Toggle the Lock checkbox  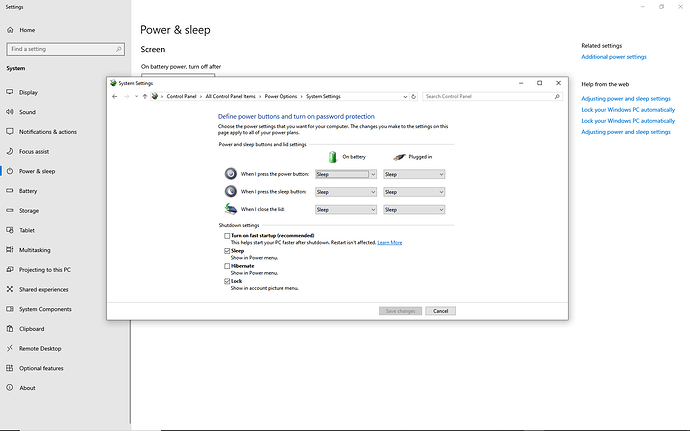coord(227,281)
